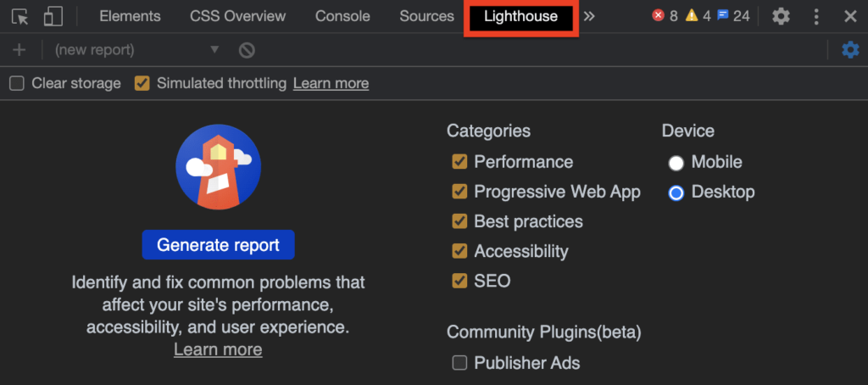Switch to the Sources tab
Viewport: 868px width, 385px height.
click(427, 16)
